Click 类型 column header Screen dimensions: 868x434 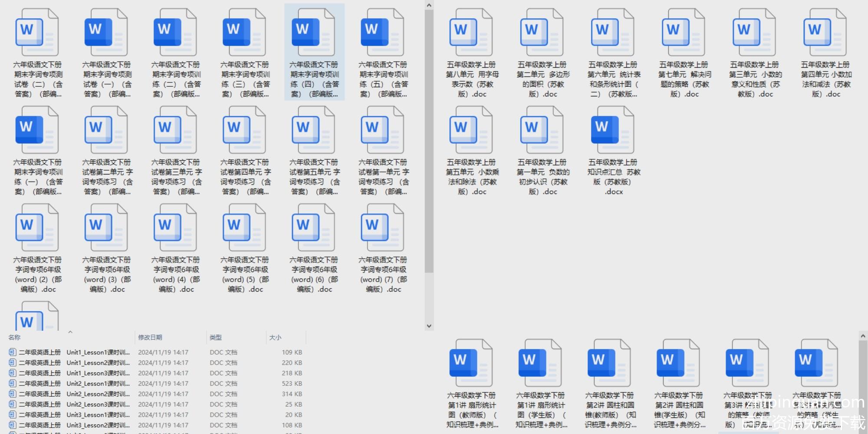(x=216, y=337)
